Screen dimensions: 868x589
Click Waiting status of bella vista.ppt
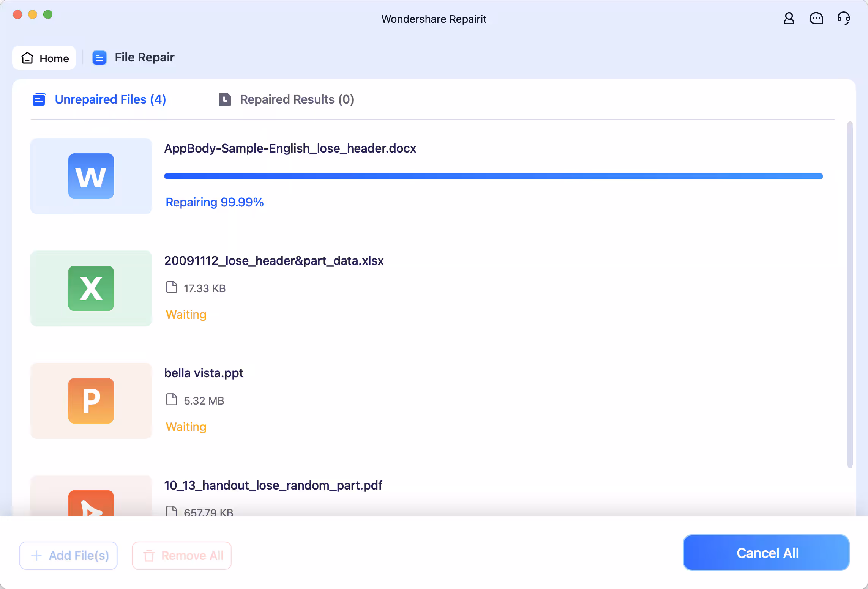click(x=186, y=427)
